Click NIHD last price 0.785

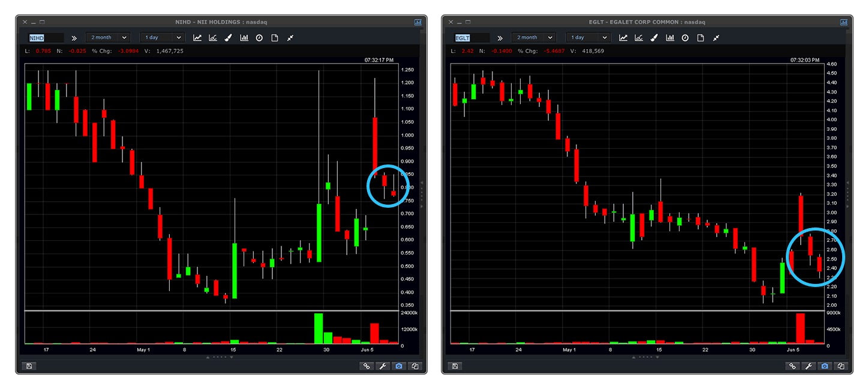pyautogui.click(x=44, y=51)
